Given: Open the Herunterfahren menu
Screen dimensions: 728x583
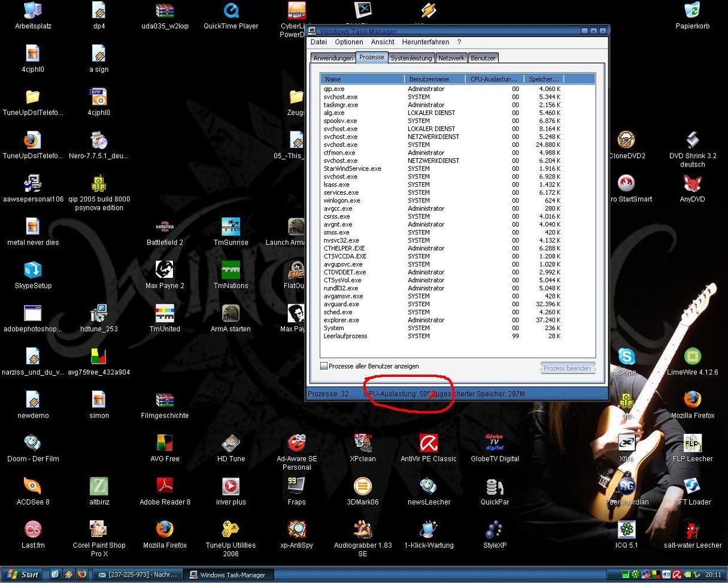Looking at the screenshot, I should point(426,42).
